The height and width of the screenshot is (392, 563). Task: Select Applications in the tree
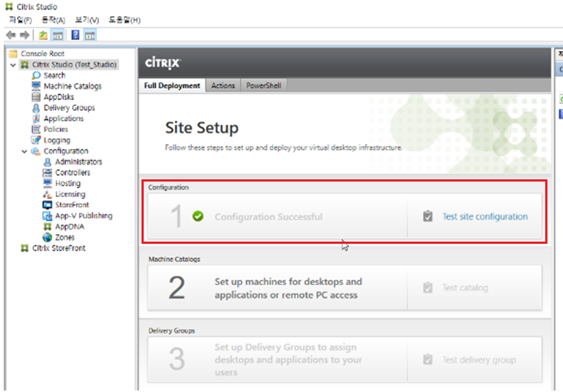pyautogui.click(x=64, y=119)
